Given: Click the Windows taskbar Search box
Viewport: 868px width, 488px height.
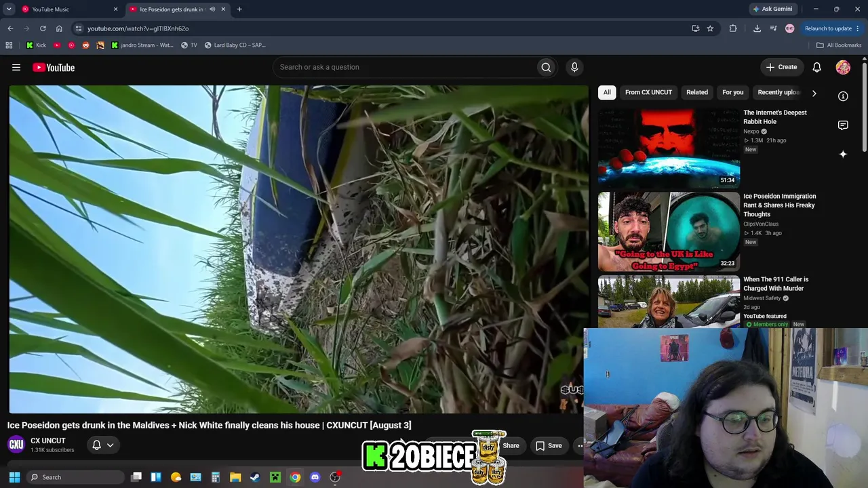Looking at the screenshot, I should click(x=75, y=477).
